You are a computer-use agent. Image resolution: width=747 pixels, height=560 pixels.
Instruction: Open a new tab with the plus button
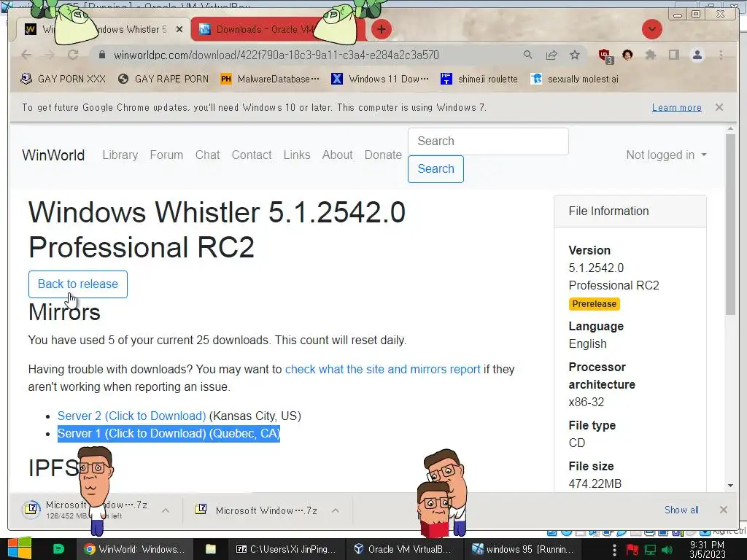381,29
